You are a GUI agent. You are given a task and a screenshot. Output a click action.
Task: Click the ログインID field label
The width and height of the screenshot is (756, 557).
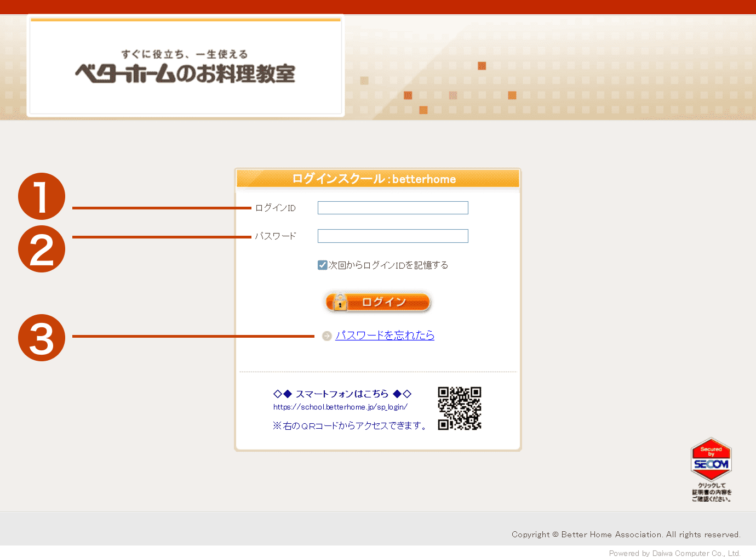[x=276, y=208]
